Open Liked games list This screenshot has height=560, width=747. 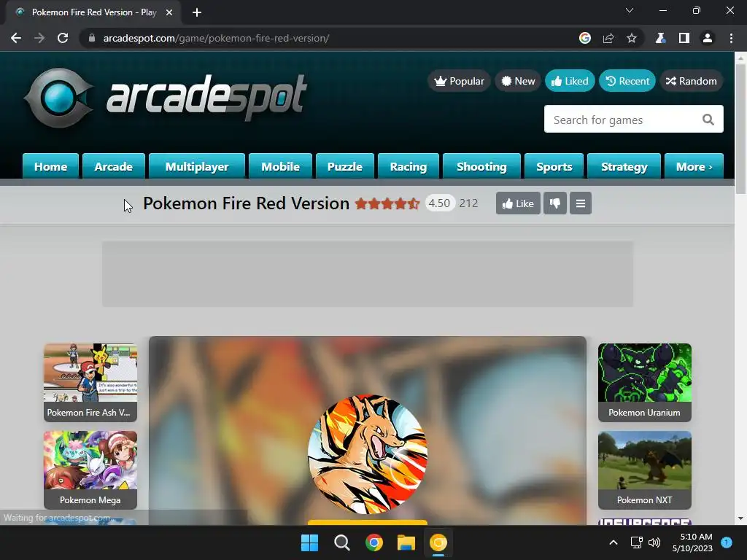[x=570, y=81]
